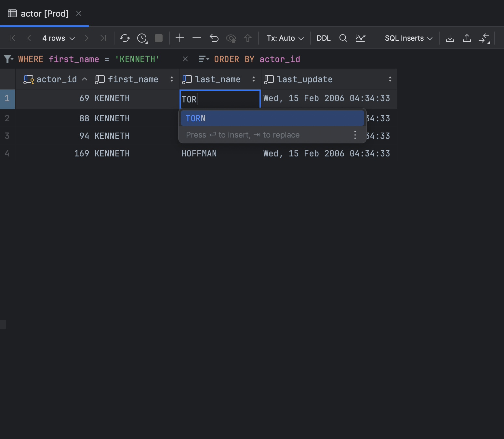The image size is (504, 439).
Task: Toggle sorting on the first_name column
Action: (172, 79)
